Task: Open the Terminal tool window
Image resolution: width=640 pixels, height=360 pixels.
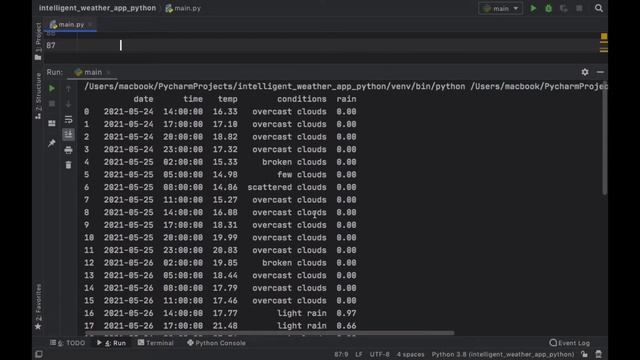Action: [x=156, y=343]
